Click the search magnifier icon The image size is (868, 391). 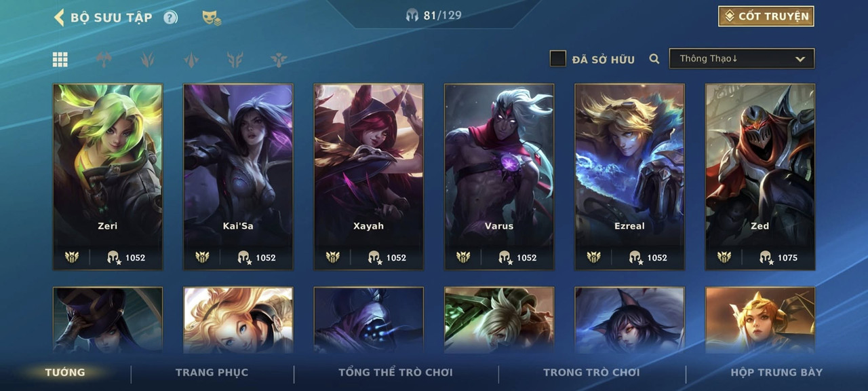tap(654, 59)
